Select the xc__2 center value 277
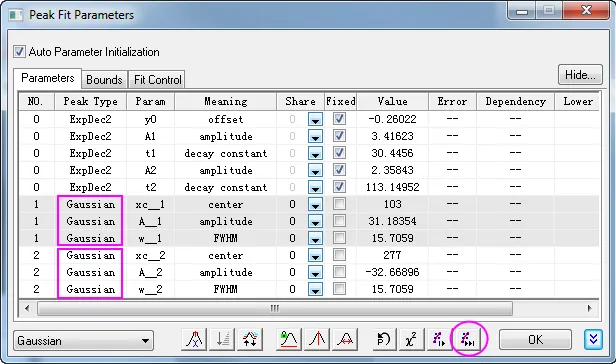The height and width of the screenshot is (364, 616). [392, 255]
